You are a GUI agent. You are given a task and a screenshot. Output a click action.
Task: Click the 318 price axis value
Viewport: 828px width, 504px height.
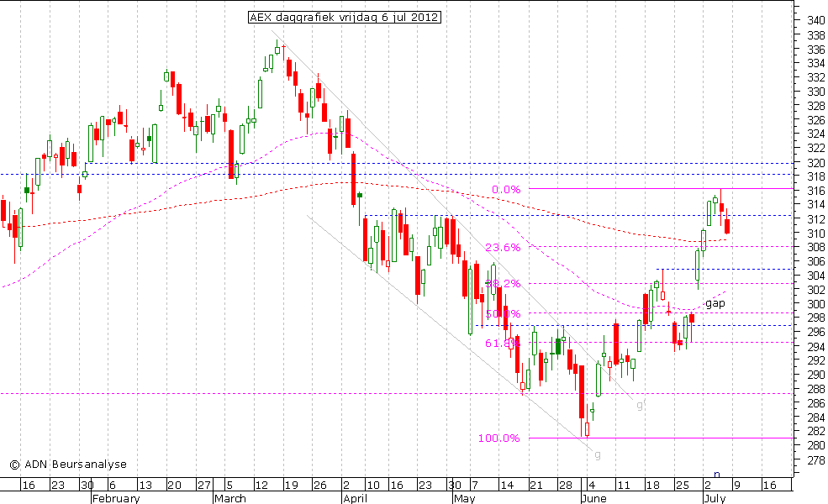point(816,176)
